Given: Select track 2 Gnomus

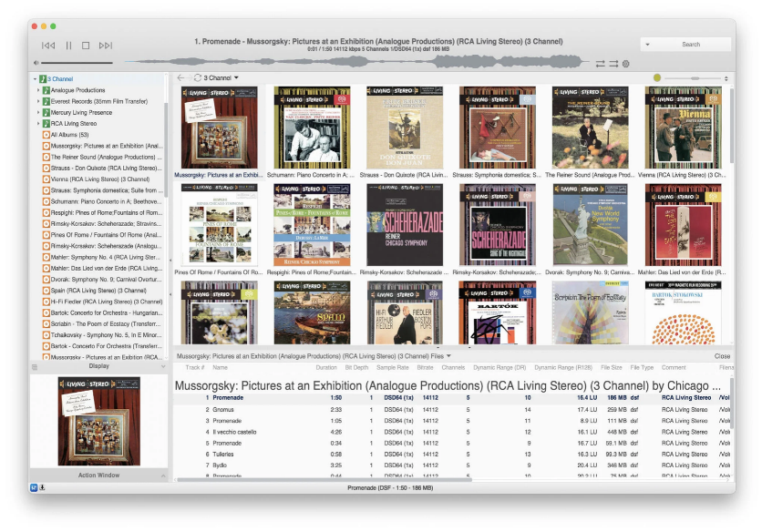Looking at the screenshot, I should [452, 410].
